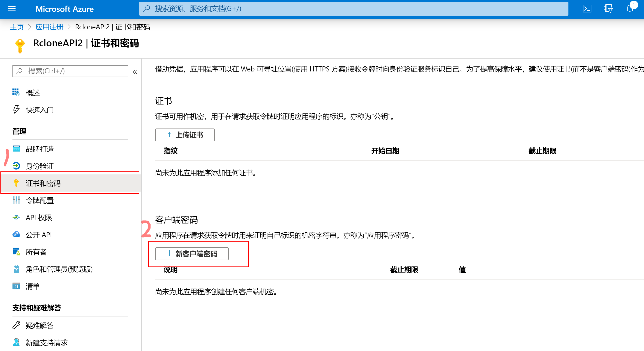Collapse the sidebar with the double chevron

coord(135,72)
